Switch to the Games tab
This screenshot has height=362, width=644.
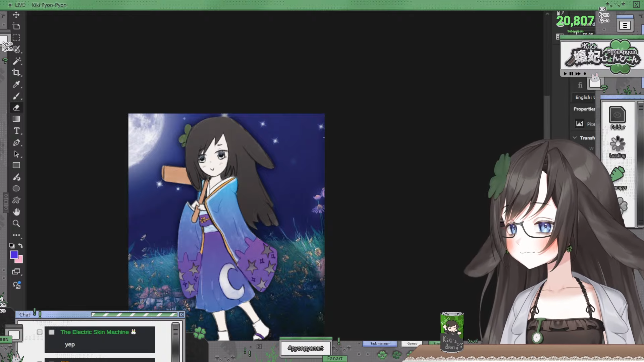(412, 344)
